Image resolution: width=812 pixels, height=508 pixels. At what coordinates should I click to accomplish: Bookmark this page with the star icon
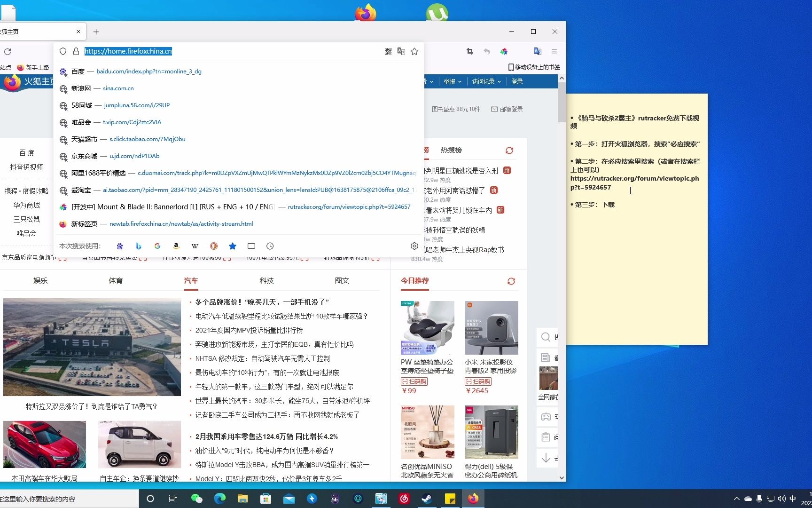tap(414, 51)
